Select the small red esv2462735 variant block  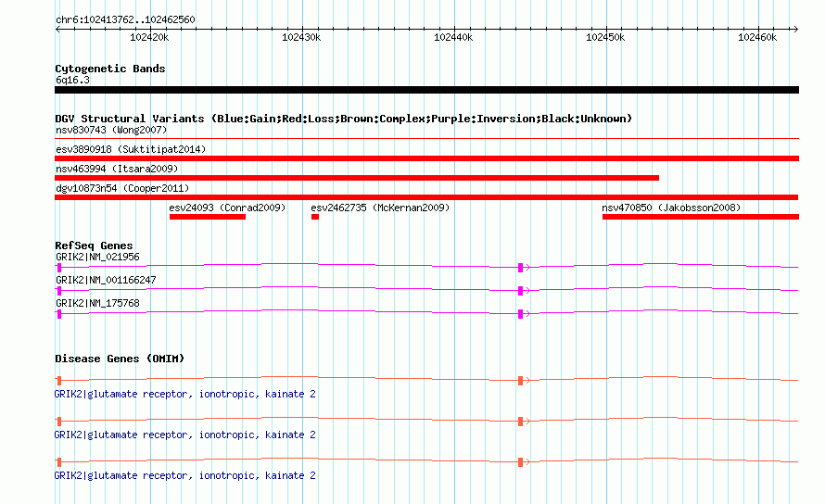click(315, 217)
